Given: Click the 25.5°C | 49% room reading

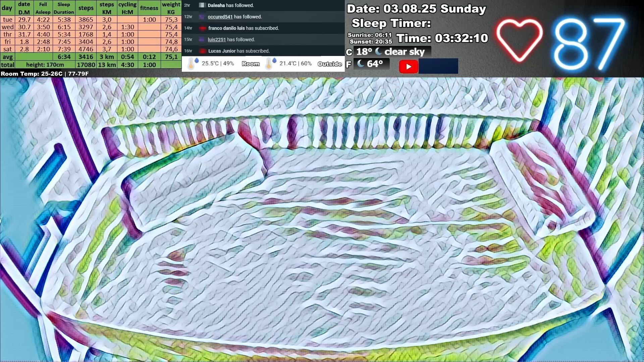Looking at the screenshot, I should point(218,63).
